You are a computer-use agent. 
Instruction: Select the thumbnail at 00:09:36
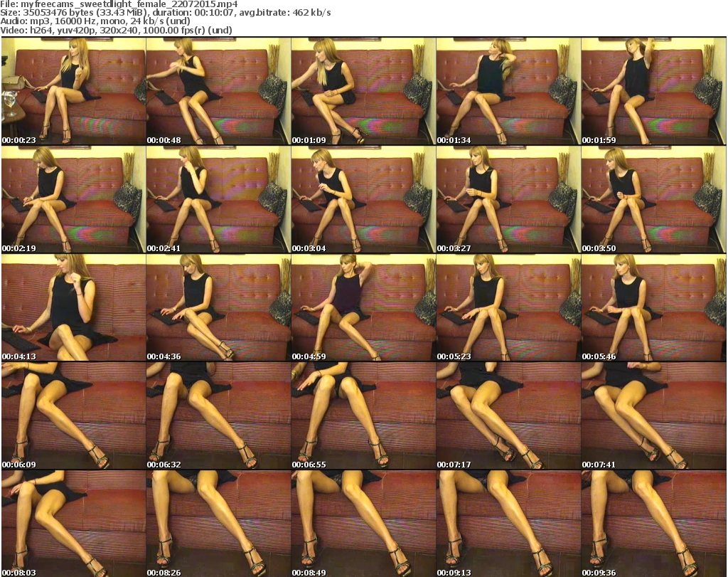point(653,524)
